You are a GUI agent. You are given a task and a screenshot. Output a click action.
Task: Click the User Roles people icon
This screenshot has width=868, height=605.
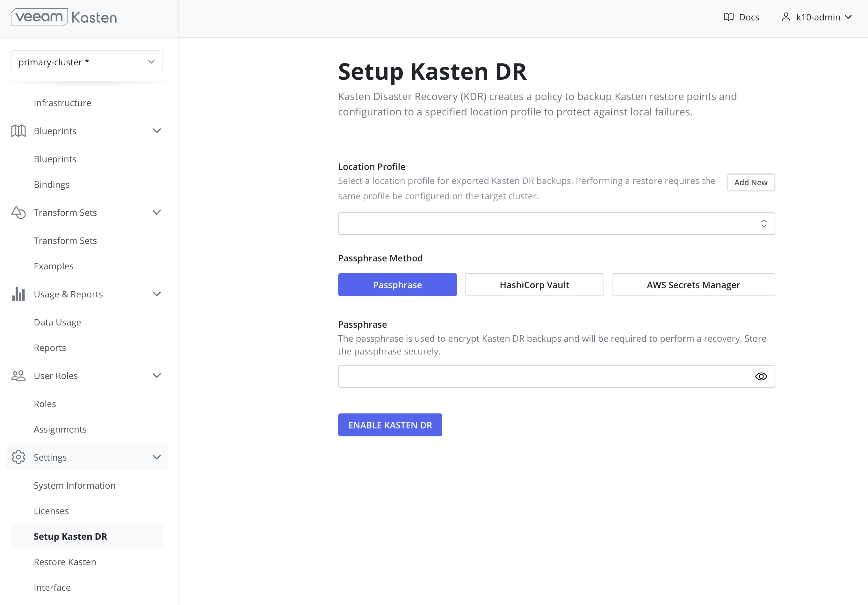(18, 375)
